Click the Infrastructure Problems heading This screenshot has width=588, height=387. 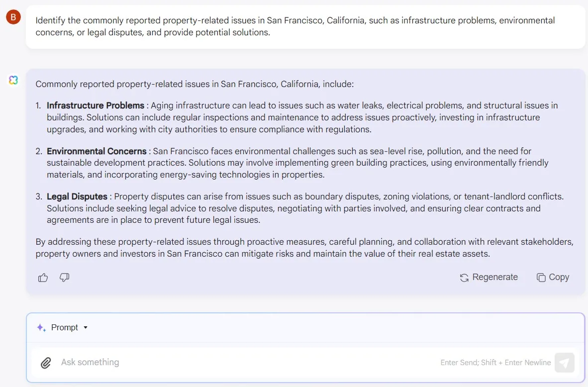pyautogui.click(x=96, y=105)
